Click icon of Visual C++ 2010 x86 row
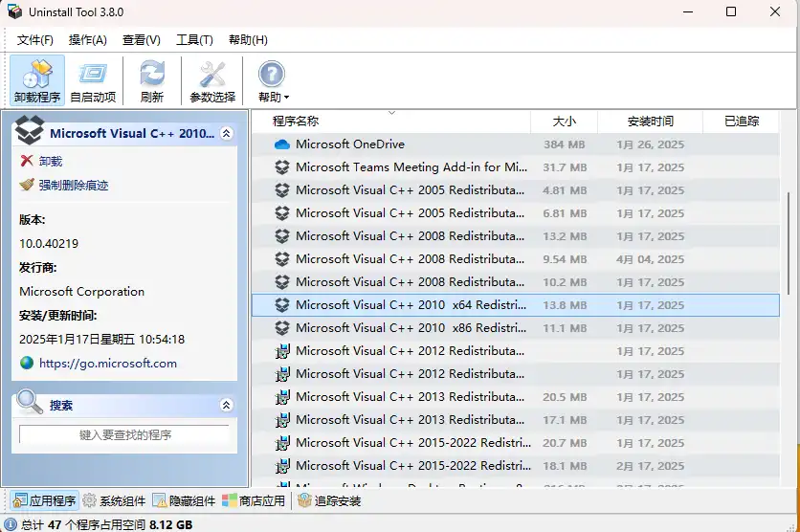800x532 pixels. pyautogui.click(x=282, y=328)
